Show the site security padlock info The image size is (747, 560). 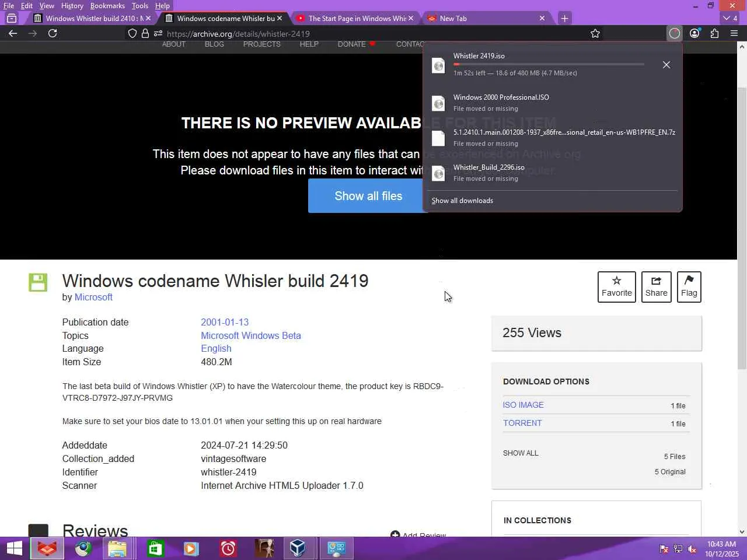tap(145, 33)
